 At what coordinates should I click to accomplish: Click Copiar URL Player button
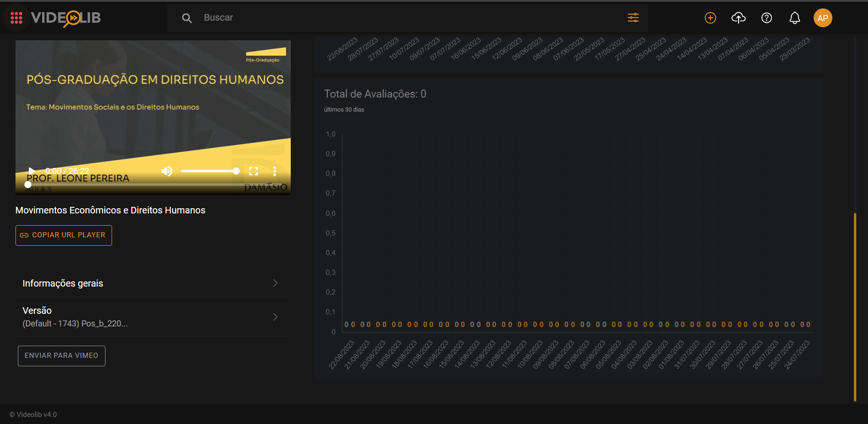coord(64,235)
